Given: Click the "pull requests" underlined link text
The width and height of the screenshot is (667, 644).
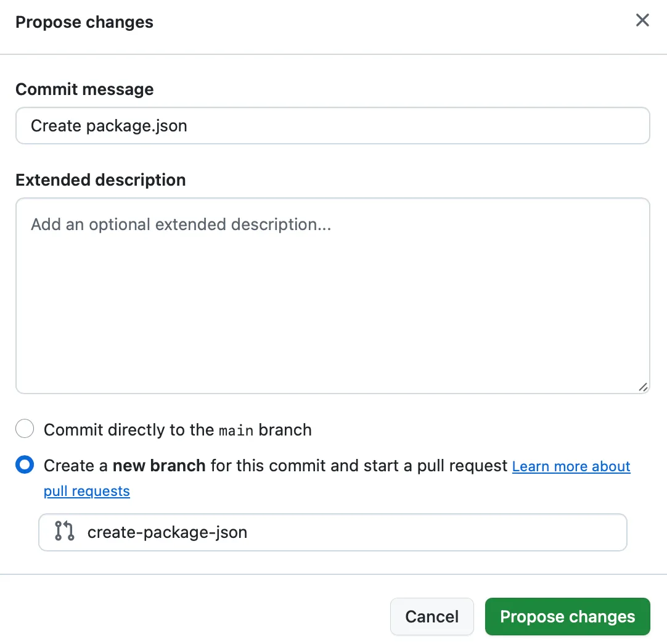Looking at the screenshot, I should point(86,491).
